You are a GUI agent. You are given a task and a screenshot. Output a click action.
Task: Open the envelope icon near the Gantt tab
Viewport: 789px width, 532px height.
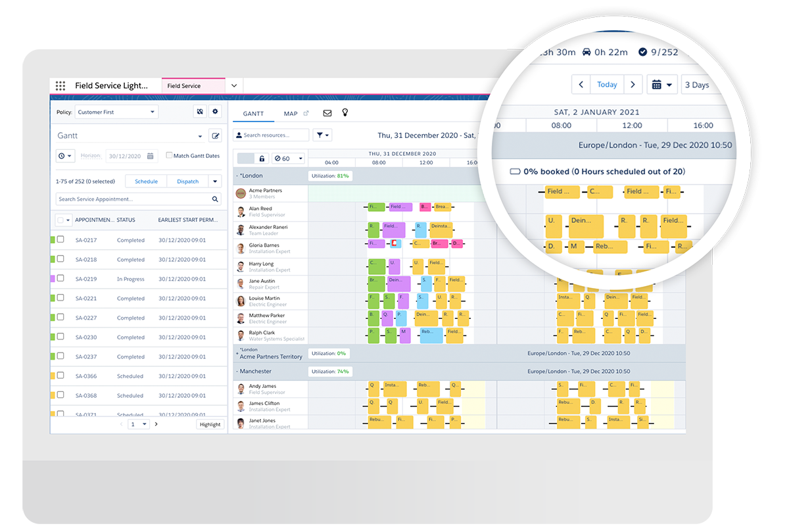pos(327,113)
